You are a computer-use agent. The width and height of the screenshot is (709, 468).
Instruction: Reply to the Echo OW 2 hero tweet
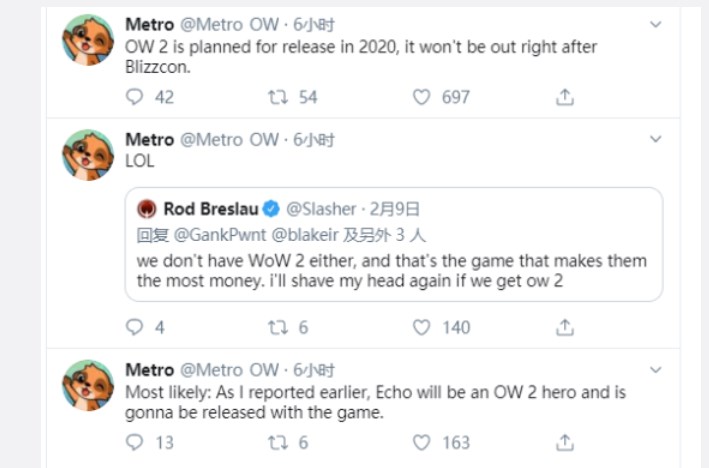tap(136, 442)
